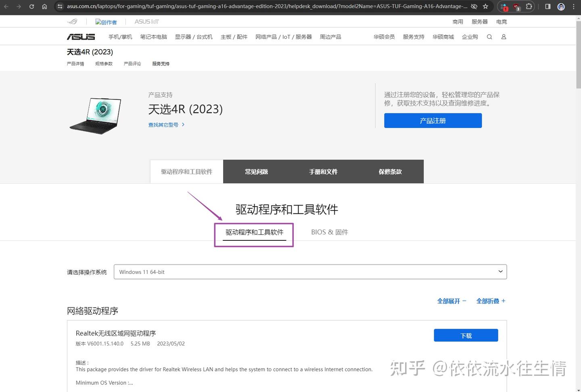This screenshot has width=581, height=392.
Task: Switch to the BIOS & 固件 sub-tab
Action: tap(330, 232)
